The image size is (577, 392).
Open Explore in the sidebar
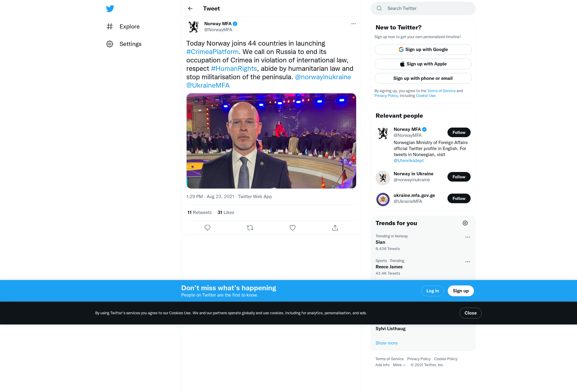tap(123, 26)
